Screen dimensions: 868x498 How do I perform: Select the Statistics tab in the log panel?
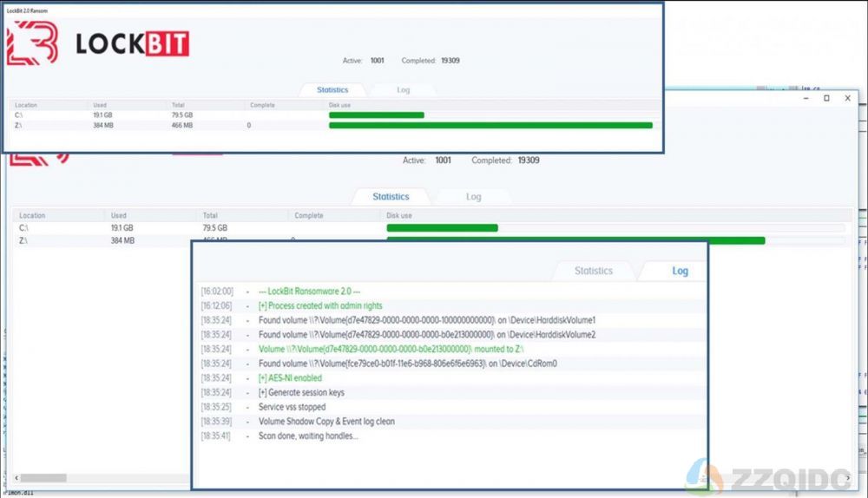594,271
